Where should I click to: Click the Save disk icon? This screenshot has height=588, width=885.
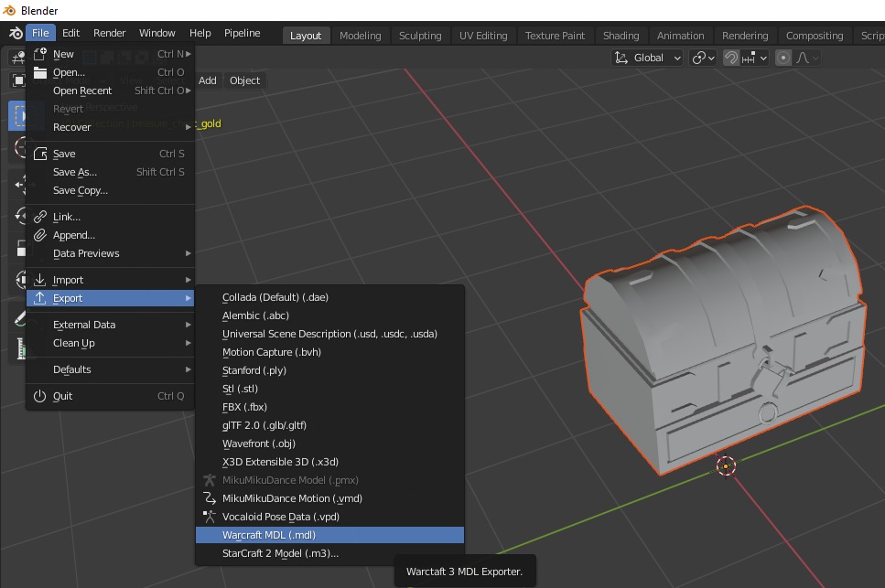point(39,154)
